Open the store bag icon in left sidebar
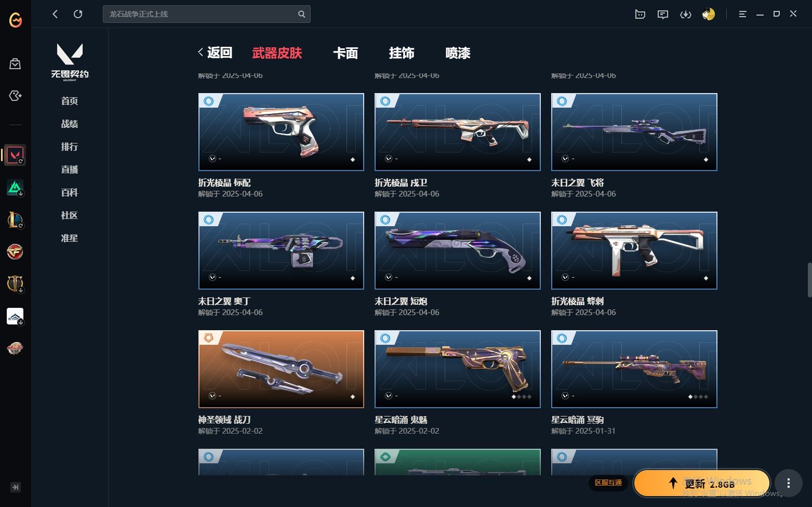The width and height of the screenshot is (812, 507). coord(15,64)
